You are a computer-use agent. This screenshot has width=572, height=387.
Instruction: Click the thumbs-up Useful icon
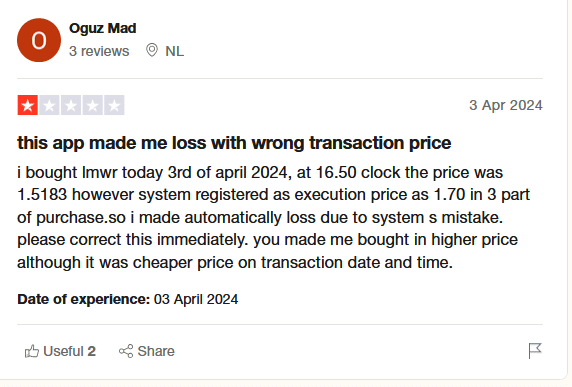pyautogui.click(x=32, y=351)
